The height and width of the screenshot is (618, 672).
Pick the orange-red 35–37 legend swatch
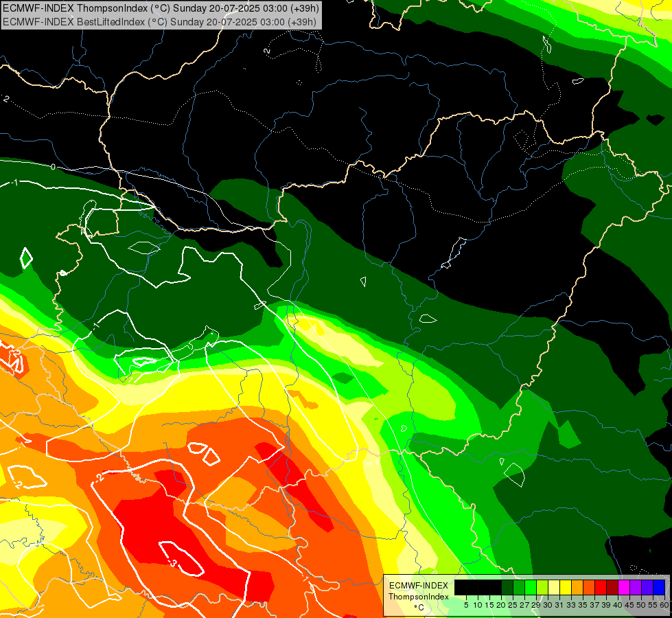[x=589, y=587]
